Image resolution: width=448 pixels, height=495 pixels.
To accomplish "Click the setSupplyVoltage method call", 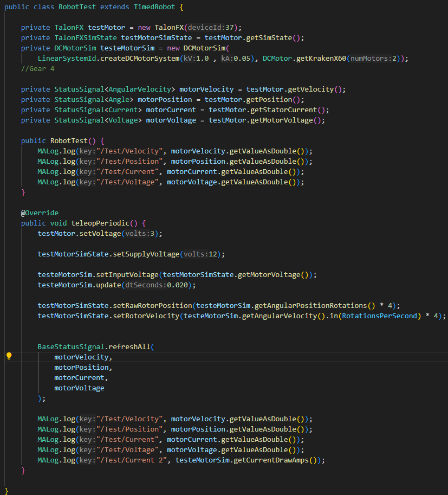I will point(146,254).
